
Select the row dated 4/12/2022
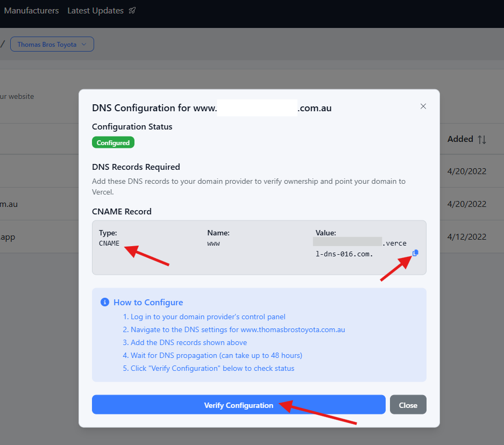[466, 236]
